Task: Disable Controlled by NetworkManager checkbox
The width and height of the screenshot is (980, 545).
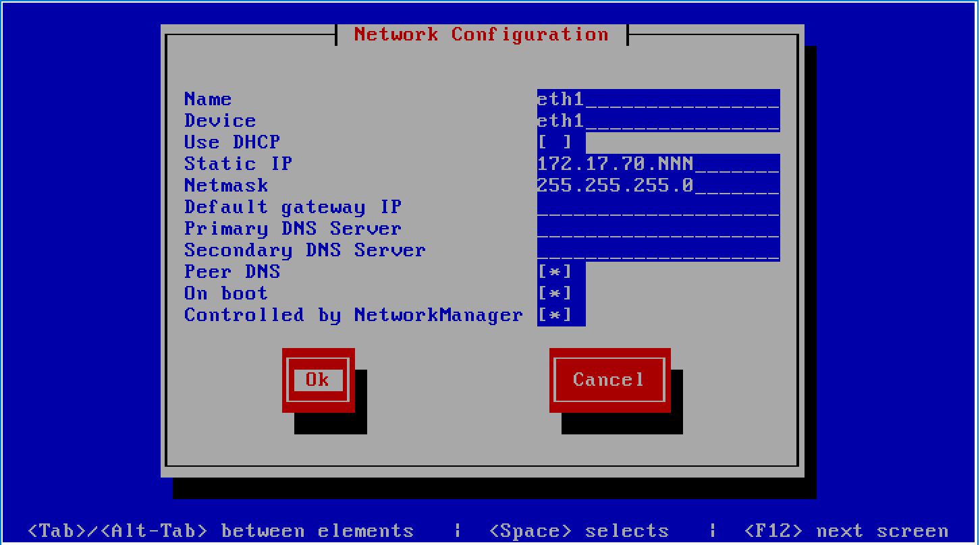Action: tap(555, 315)
